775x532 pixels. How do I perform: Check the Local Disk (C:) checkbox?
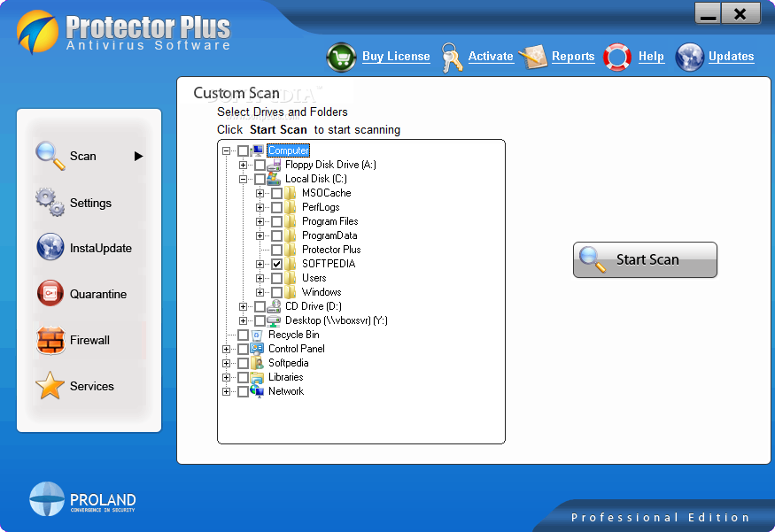[x=260, y=179]
